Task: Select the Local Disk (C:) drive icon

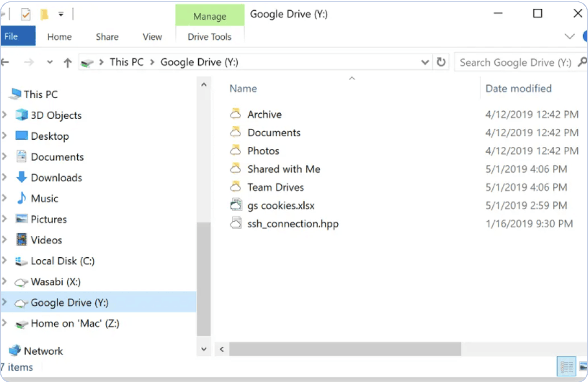Action: tap(21, 261)
